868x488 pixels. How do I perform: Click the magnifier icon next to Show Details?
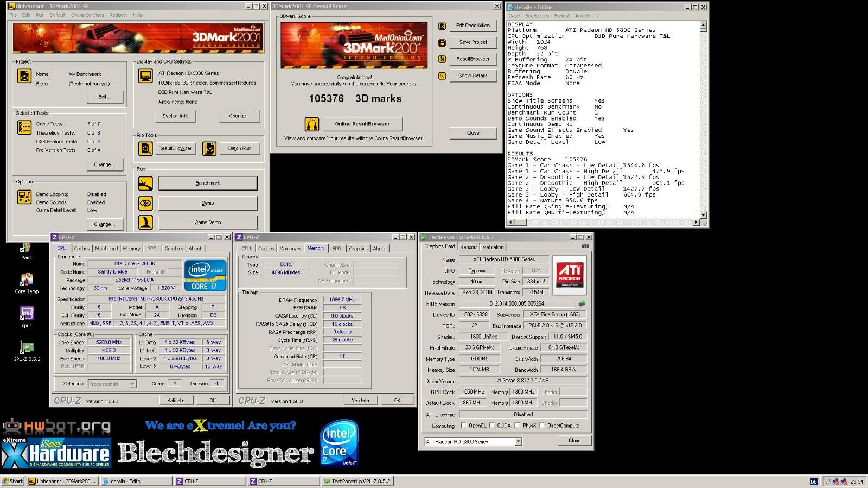pyautogui.click(x=442, y=76)
